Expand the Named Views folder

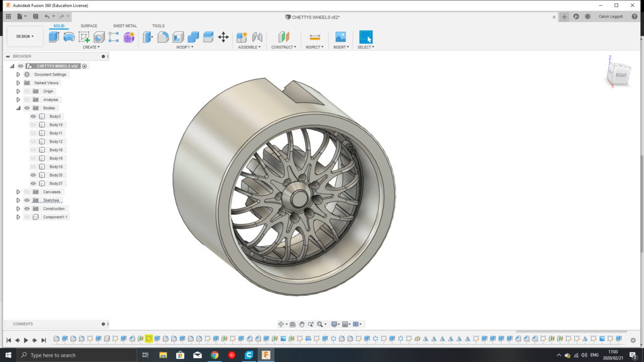18,82
